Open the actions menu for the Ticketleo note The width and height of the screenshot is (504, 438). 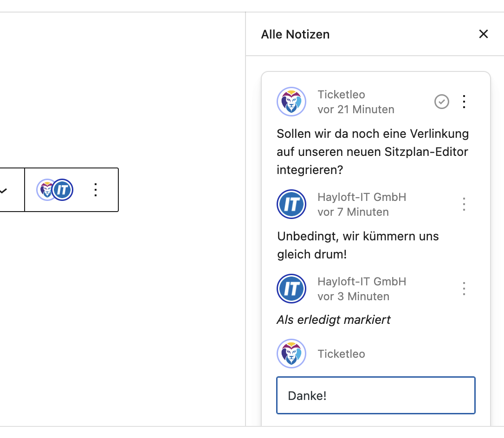point(464,102)
